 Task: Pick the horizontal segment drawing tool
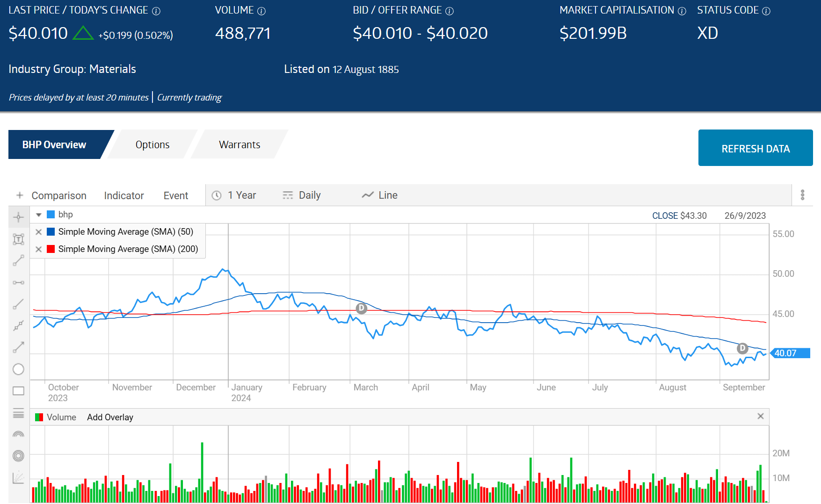[x=18, y=282]
